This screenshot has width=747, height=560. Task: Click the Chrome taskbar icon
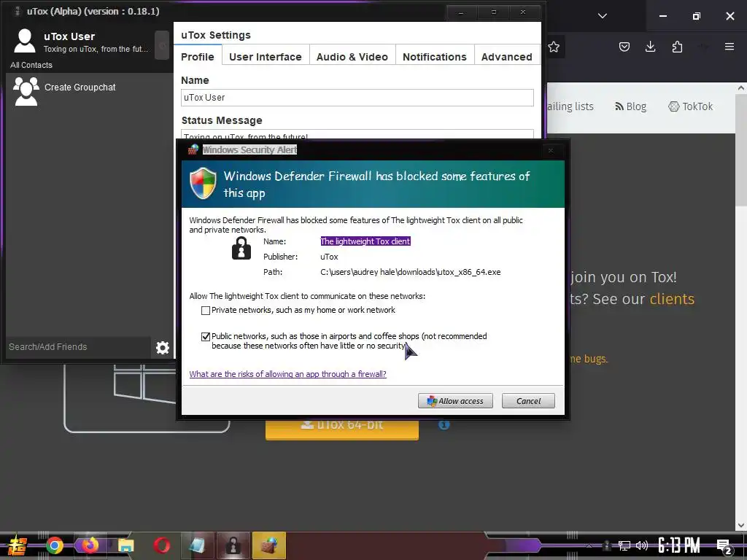tap(54, 545)
